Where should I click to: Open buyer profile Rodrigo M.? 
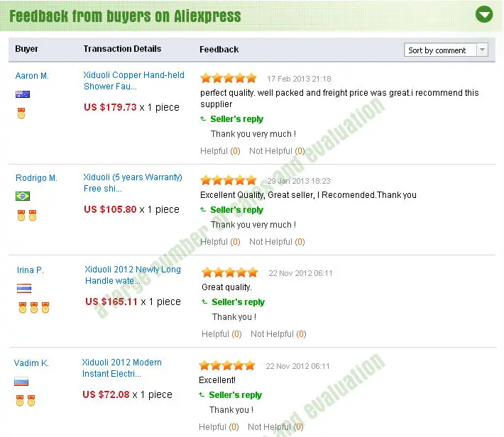click(36, 177)
